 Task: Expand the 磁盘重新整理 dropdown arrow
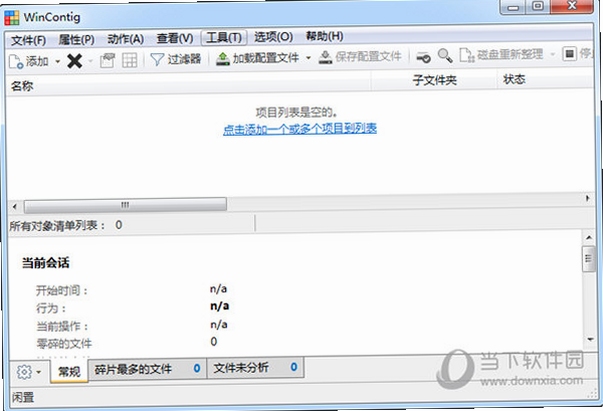pyautogui.click(x=553, y=54)
